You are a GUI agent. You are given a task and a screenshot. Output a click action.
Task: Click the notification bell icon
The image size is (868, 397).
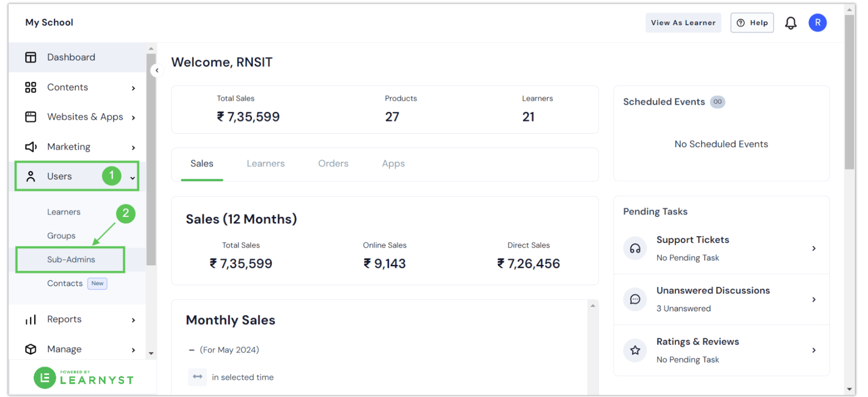791,23
